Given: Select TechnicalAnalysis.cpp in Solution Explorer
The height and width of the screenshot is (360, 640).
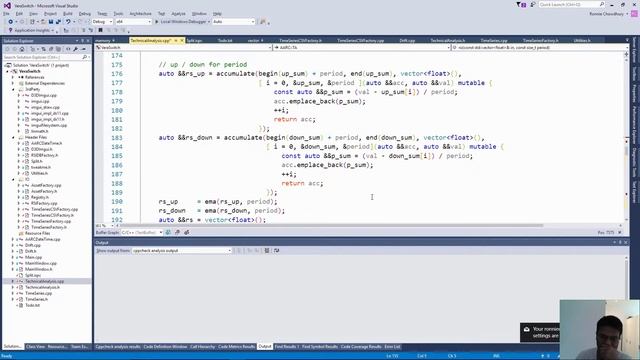Looking at the screenshot, I should (x=44, y=281).
